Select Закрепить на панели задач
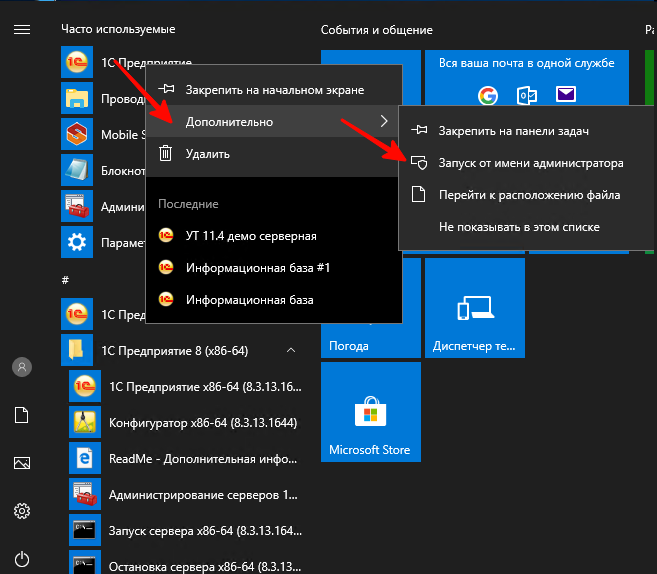657x574 pixels. tap(527, 131)
